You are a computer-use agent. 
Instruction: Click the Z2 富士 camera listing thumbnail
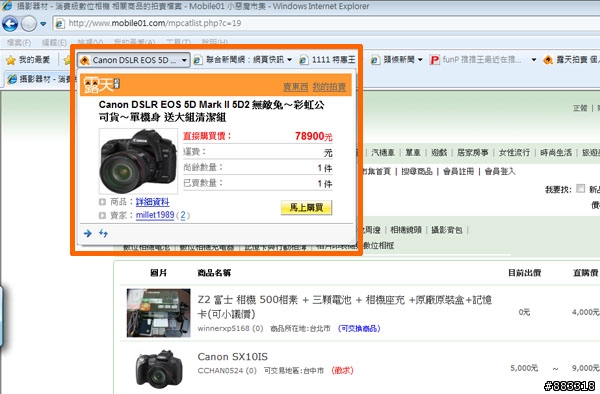click(x=158, y=313)
